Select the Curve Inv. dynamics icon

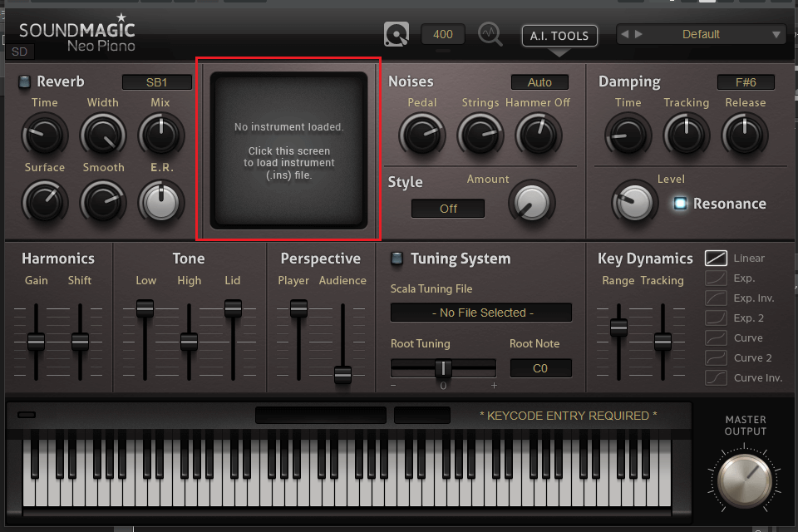coord(716,377)
